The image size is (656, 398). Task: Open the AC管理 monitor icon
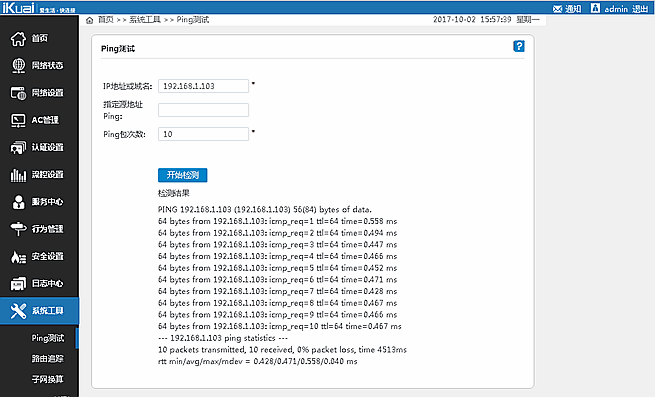[18, 121]
